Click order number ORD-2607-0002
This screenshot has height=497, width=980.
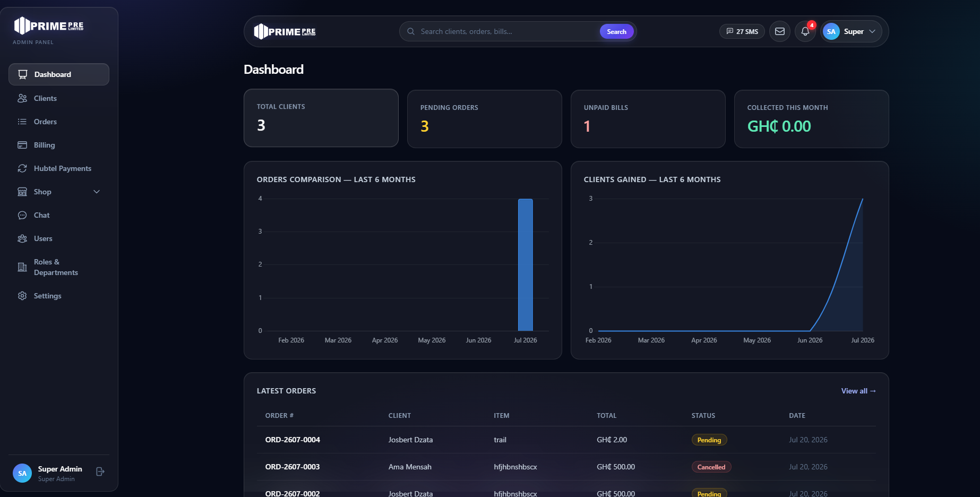(x=293, y=493)
